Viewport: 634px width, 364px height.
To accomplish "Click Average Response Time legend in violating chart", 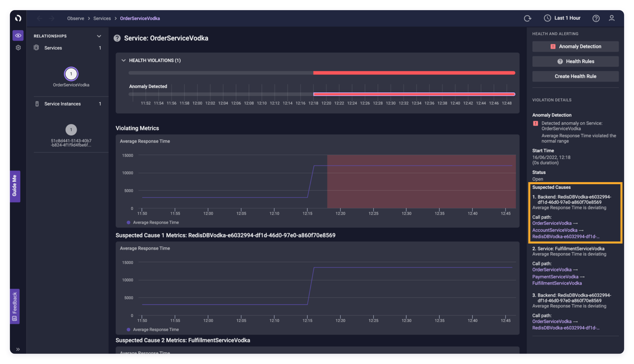I will click(153, 223).
